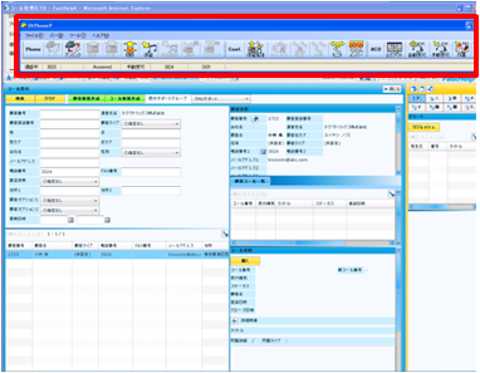The width and height of the screenshot is (480, 373).
Task: Click the monitor login icon right of ACD
Action: click(395, 49)
